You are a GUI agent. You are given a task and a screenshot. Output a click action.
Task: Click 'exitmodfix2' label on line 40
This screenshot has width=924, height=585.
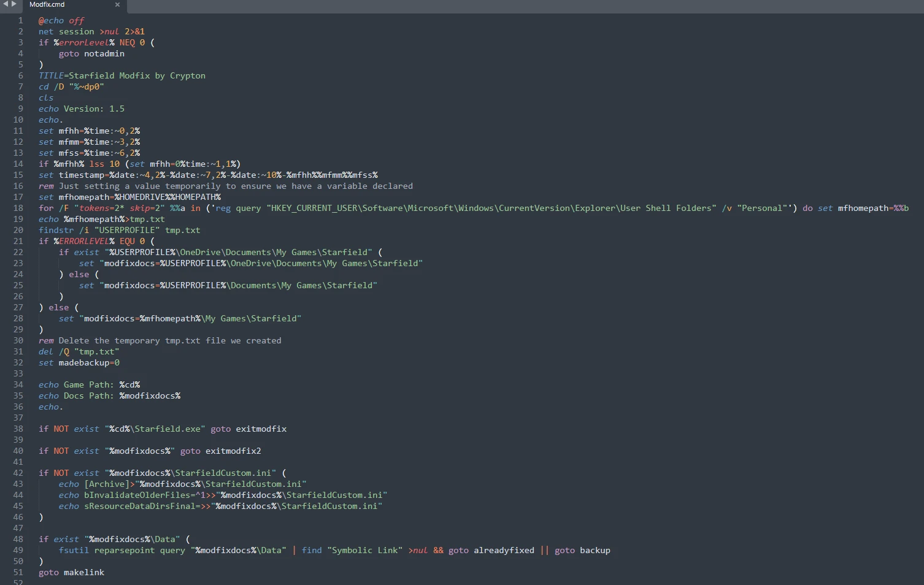(x=233, y=451)
